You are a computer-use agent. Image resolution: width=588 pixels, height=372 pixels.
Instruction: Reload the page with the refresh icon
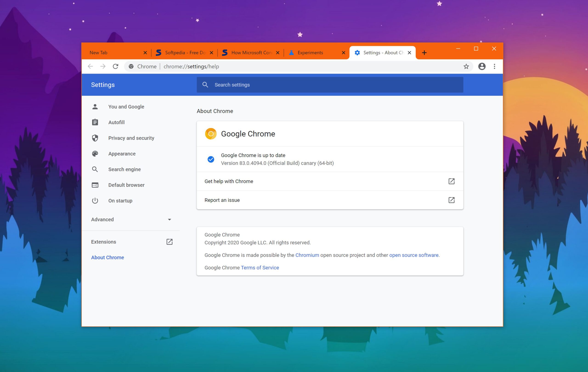coord(116,66)
